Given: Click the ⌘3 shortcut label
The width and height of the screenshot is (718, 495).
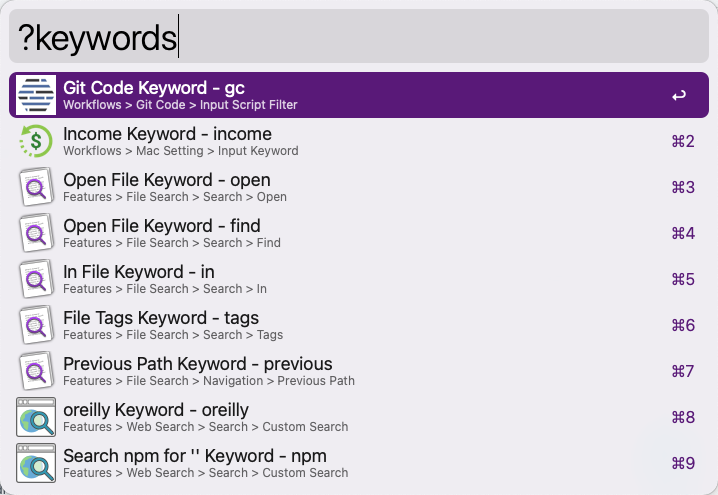Looking at the screenshot, I should [x=683, y=187].
